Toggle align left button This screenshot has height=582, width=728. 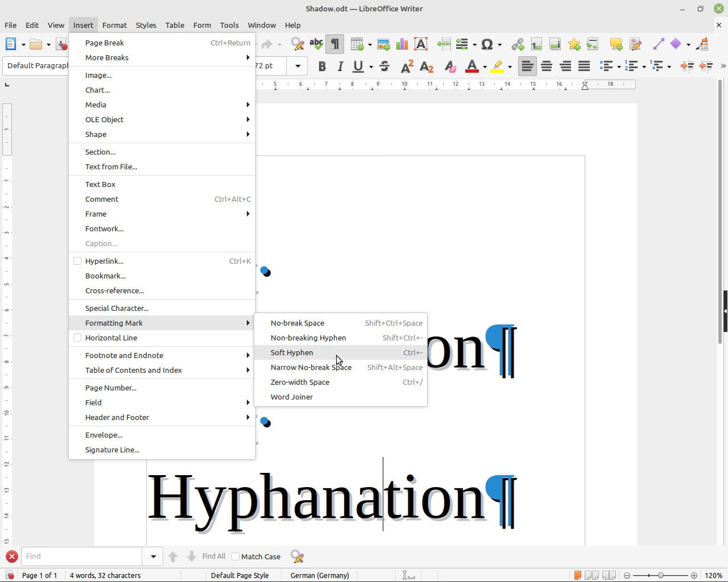(527, 66)
